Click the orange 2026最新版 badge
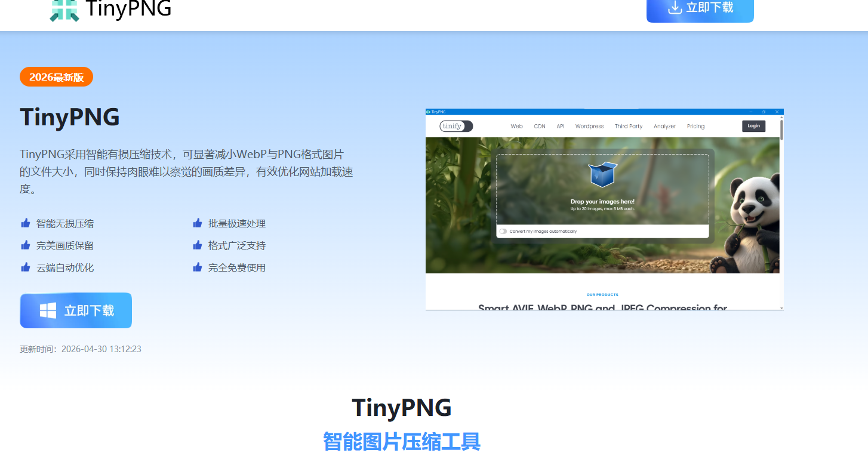This screenshot has width=868, height=456. point(56,77)
